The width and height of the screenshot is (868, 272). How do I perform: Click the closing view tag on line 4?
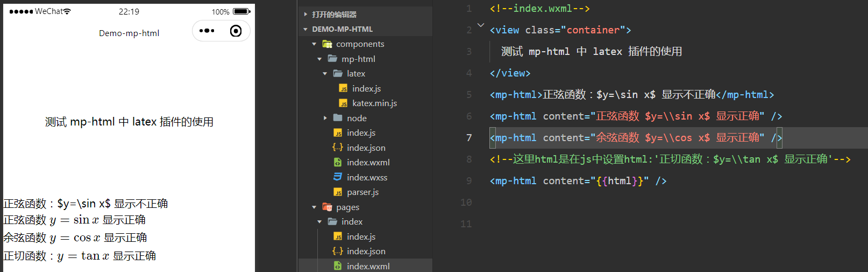point(510,73)
